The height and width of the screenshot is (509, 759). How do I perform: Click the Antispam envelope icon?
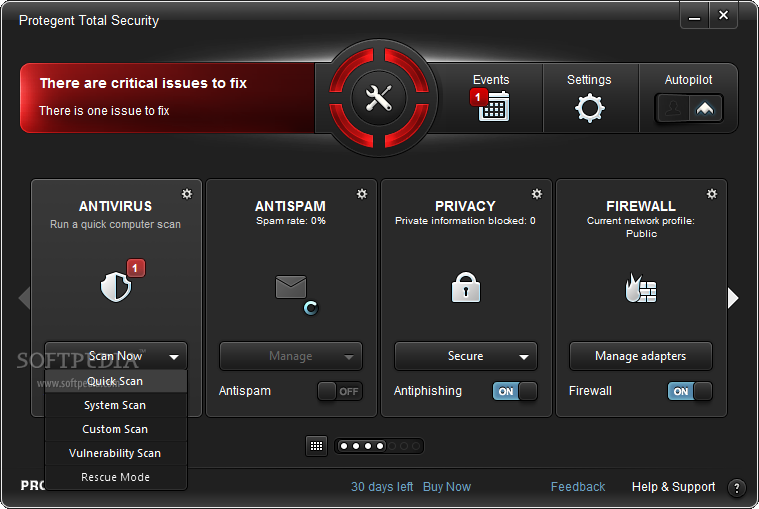[x=291, y=287]
